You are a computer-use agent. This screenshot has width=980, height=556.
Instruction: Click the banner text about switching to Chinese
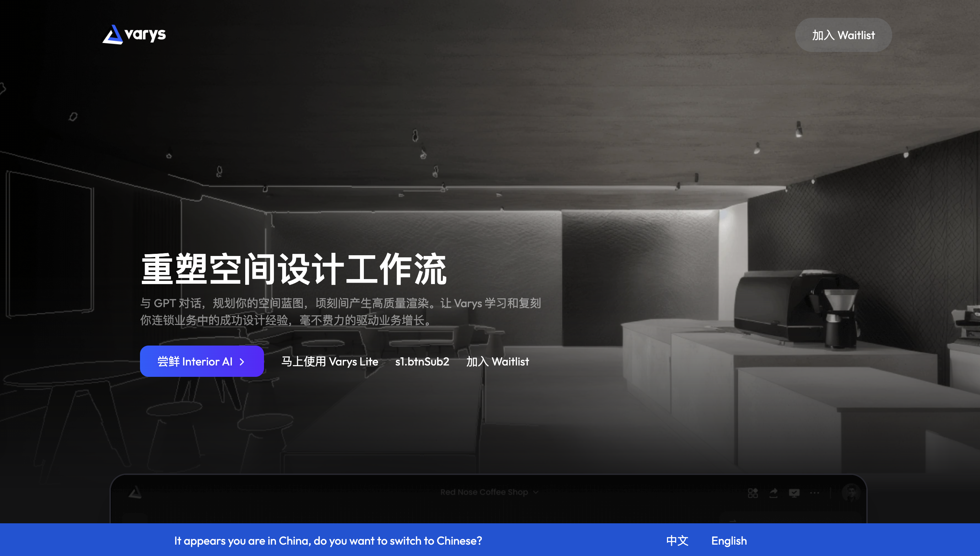(x=328, y=540)
